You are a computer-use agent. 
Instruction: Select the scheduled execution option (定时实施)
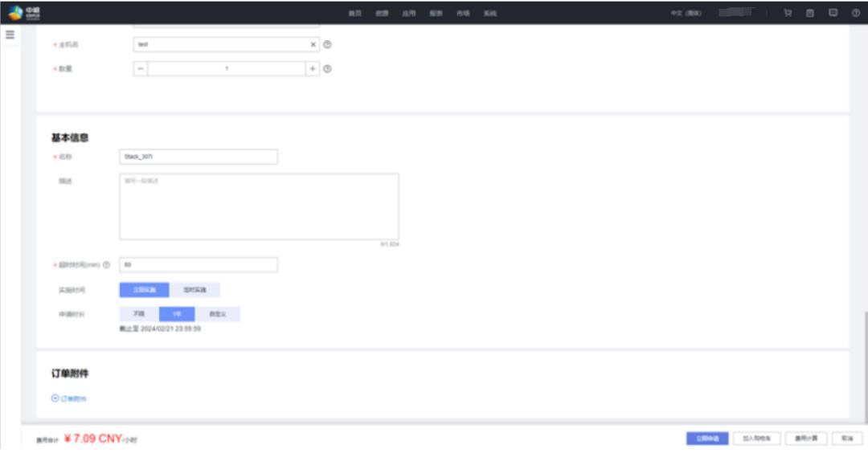(194, 290)
